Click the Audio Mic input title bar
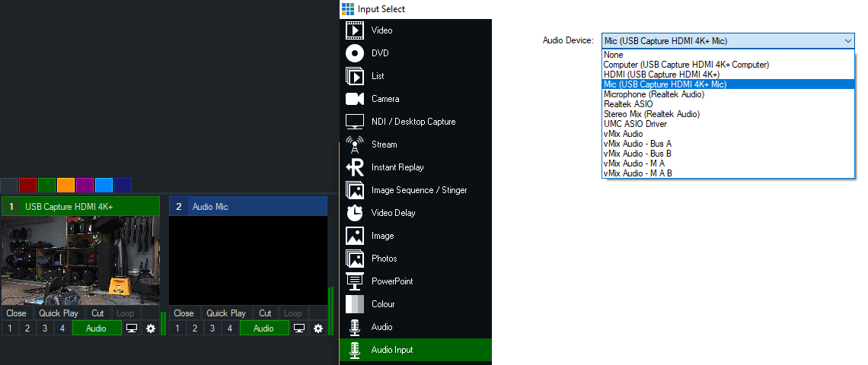868x365 pixels. (248, 207)
